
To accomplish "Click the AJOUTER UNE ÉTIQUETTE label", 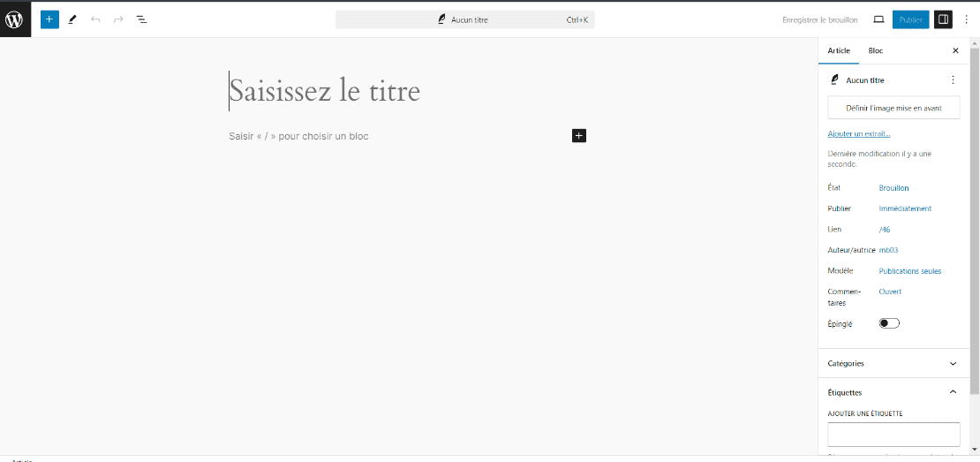I will [x=865, y=413].
